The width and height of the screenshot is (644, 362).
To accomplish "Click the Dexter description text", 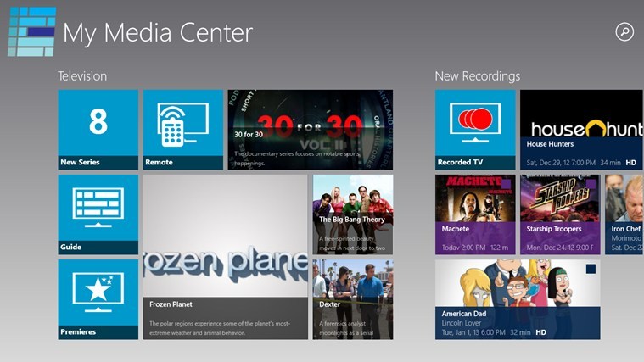I will [x=347, y=328].
